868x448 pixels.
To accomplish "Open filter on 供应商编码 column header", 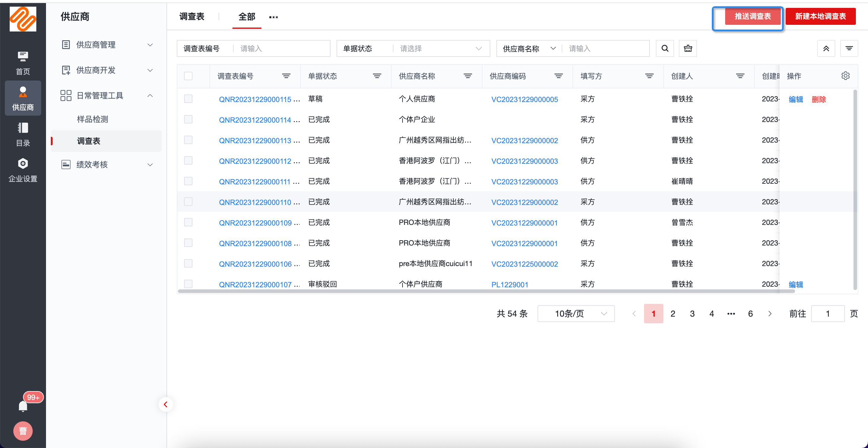I will tap(558, 76).
